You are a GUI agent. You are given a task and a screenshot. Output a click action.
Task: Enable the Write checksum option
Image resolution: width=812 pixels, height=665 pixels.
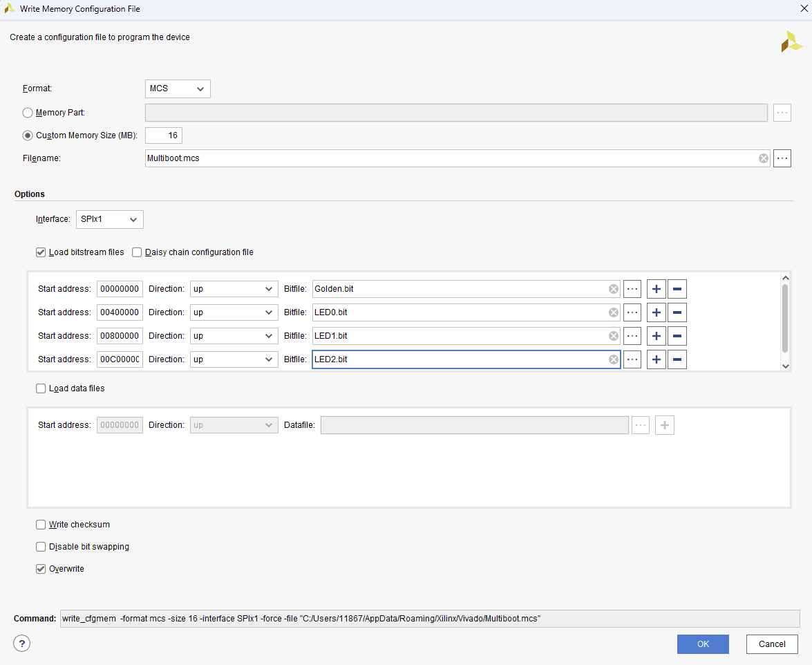click(41, 525)
